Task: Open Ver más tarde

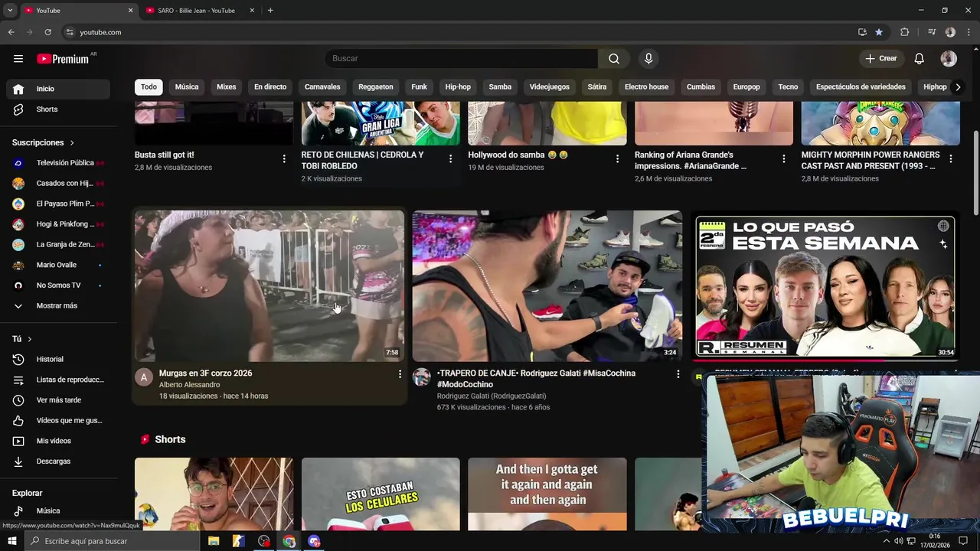Action: pyautogui.click(x=58, y=400)
